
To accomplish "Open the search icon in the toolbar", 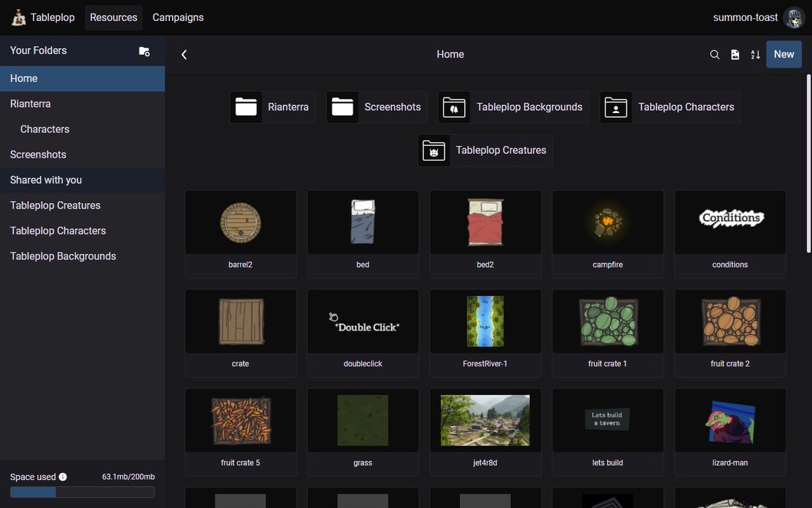I will click(715, 54).
